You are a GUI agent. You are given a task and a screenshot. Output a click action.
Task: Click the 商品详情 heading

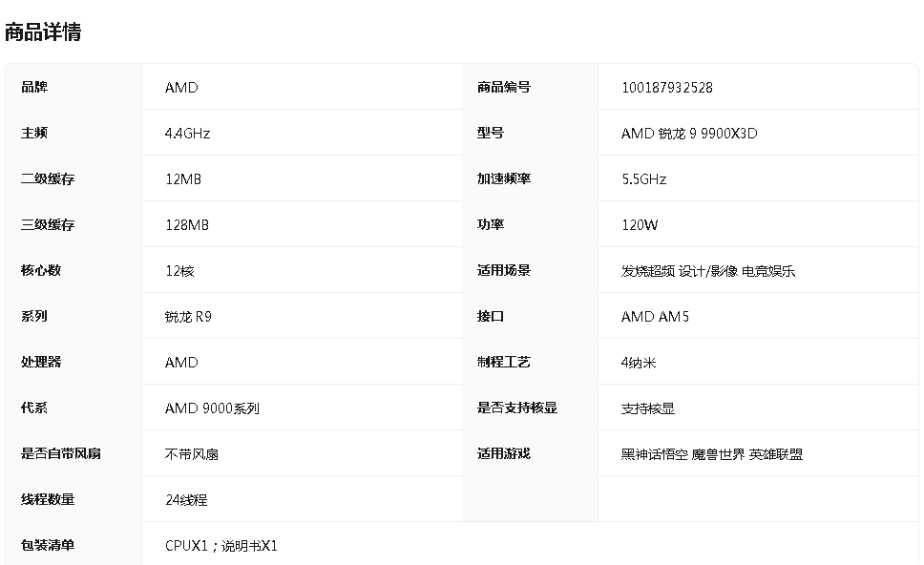(43, 31)
